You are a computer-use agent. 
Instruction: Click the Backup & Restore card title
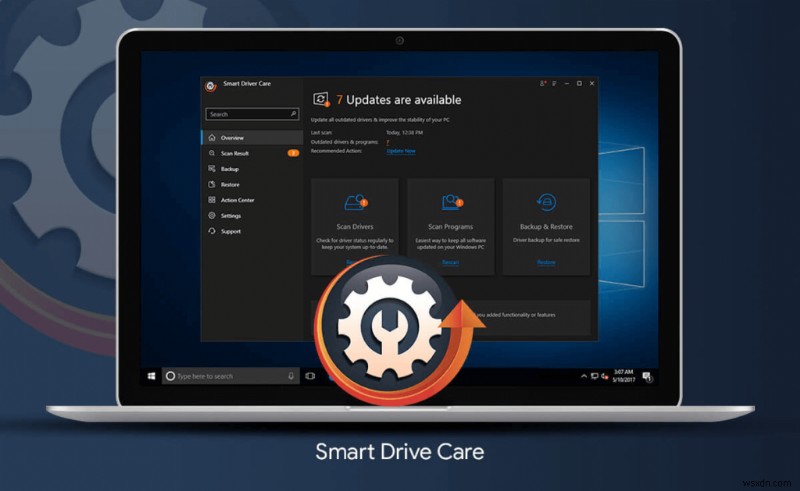tap(546, 227)
